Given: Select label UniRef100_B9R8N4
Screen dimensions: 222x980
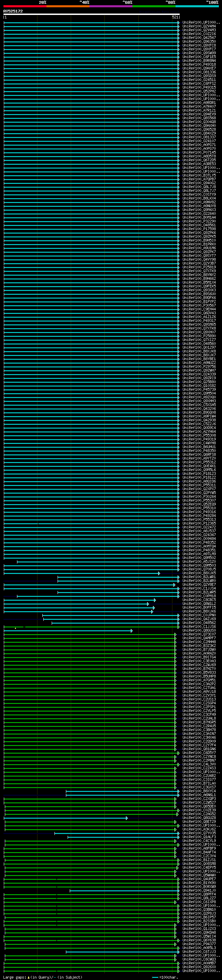Looking at the screenshot, I should tap(199, 60).
